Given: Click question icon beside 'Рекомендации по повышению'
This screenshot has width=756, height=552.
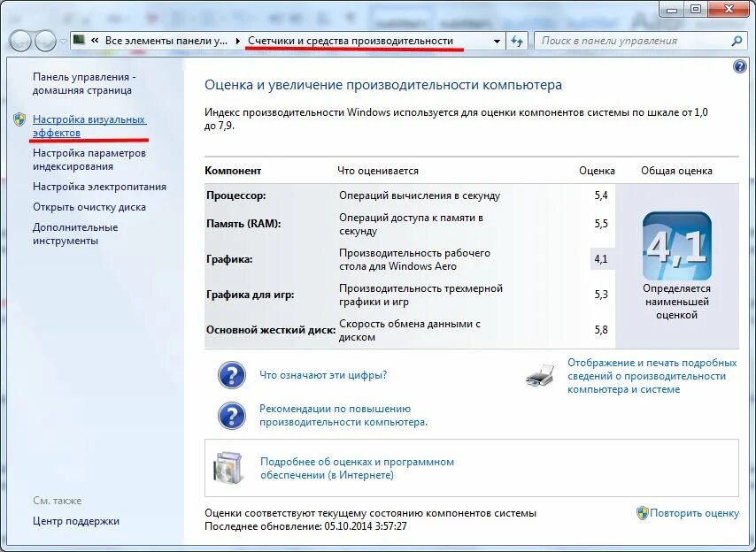Looking at the screenshot, I should point(232,415).
